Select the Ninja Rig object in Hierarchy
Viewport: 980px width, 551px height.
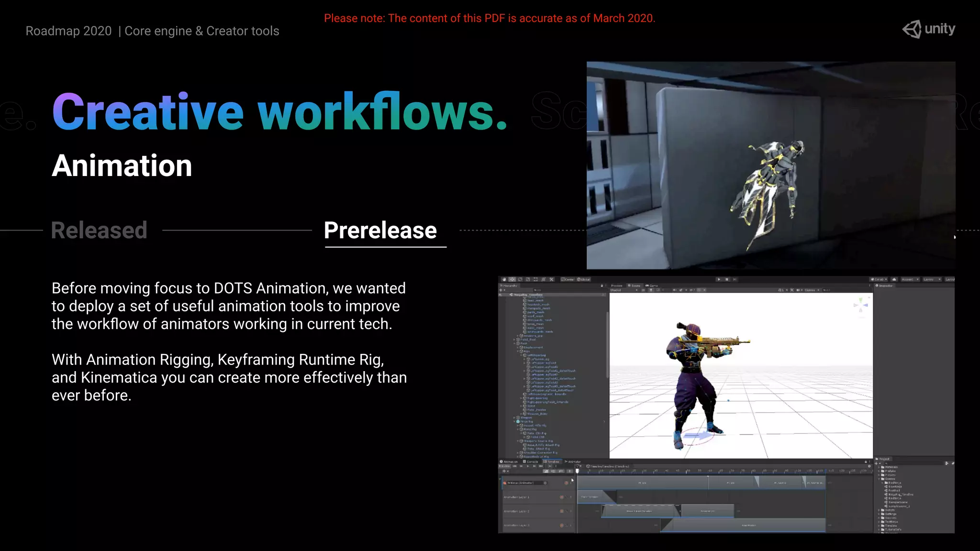[x=523, y=422]
